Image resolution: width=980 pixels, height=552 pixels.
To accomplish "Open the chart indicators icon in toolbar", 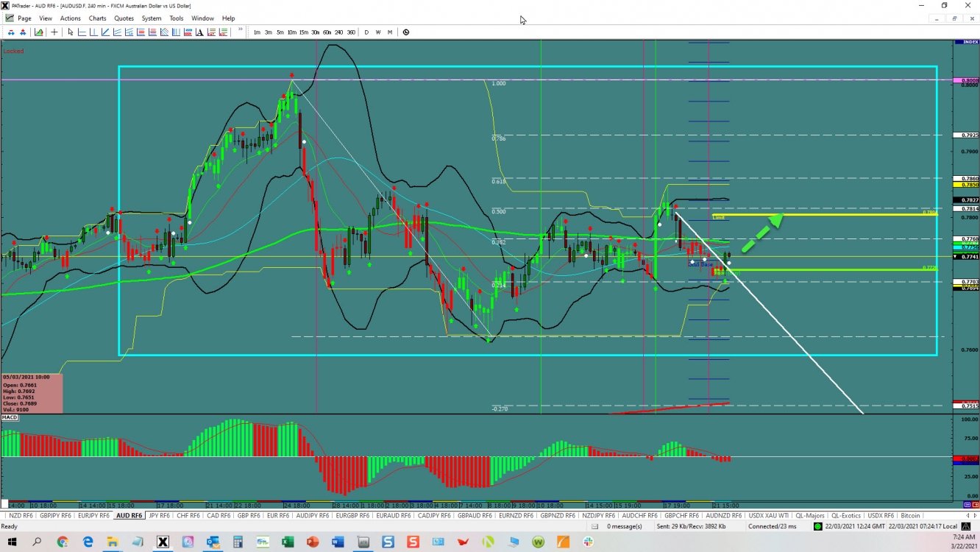I will click(x=38, y=32).
